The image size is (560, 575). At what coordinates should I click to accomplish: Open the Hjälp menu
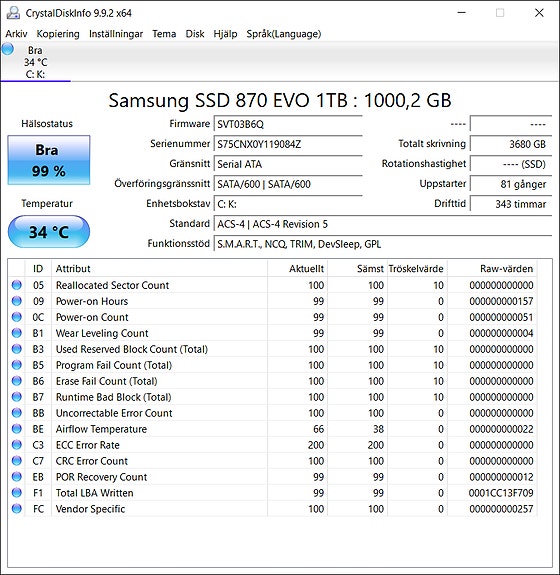(x=225, y=34)
